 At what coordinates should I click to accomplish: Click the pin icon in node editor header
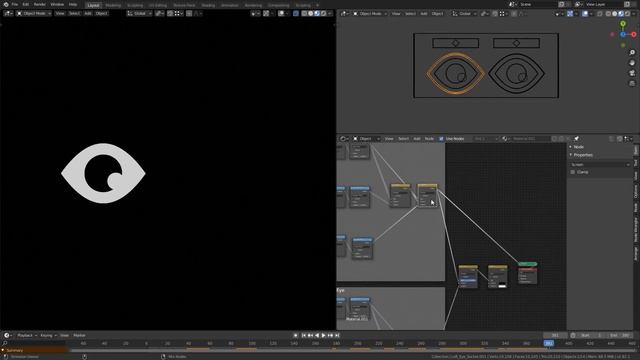click(576, 139)
